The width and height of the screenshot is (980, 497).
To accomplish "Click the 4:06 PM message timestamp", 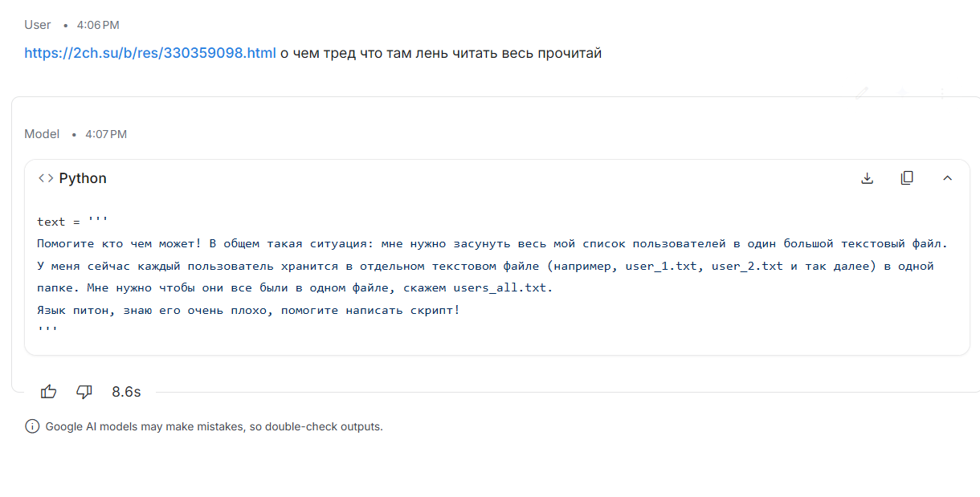I will pos(98,26).
